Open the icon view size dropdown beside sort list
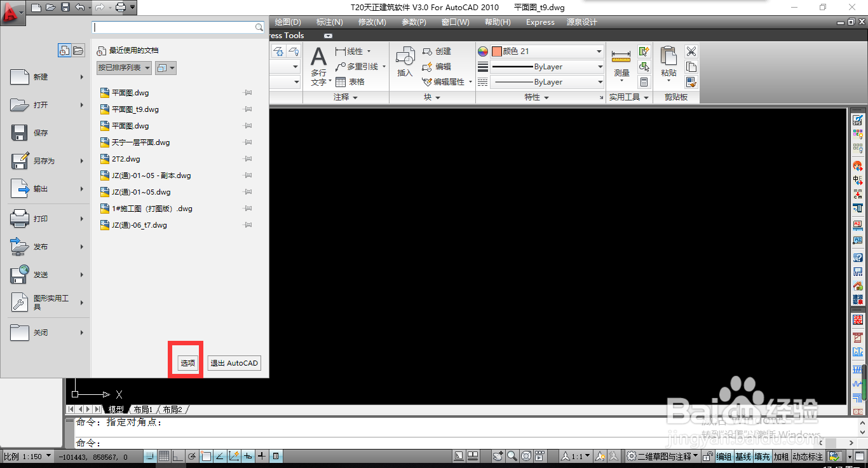 pos(166,67)
